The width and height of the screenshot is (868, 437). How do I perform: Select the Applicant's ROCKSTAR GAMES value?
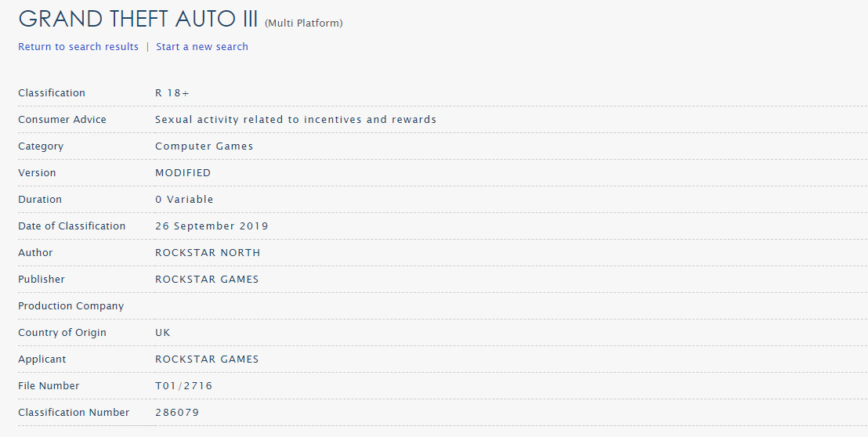click(207, 359)
